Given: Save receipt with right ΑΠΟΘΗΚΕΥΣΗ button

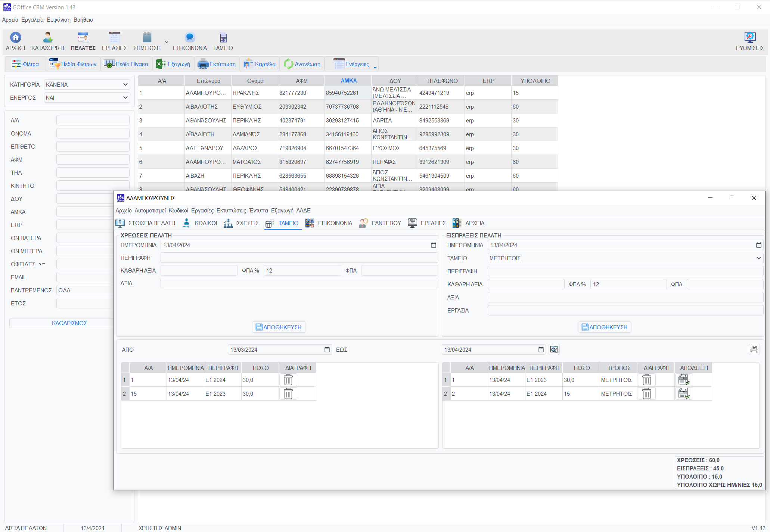Looking at the screenshot, I should click(x=605, y=327).
